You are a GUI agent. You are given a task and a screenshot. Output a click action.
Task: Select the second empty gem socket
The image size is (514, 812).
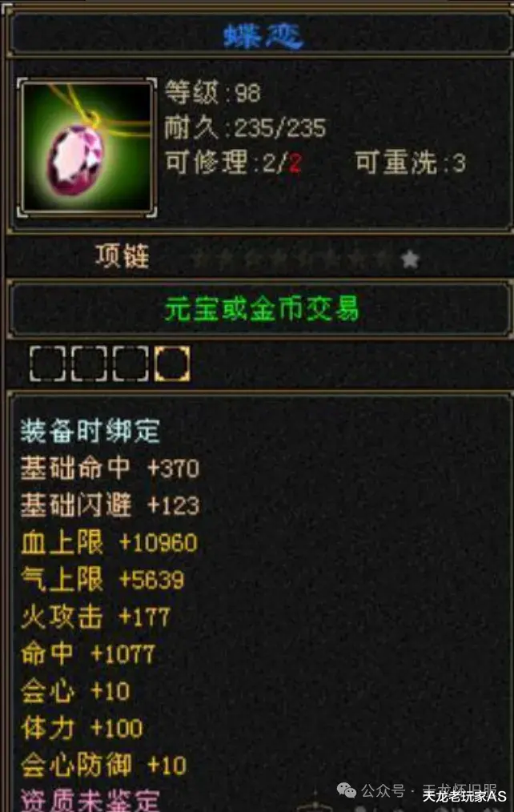89,364
